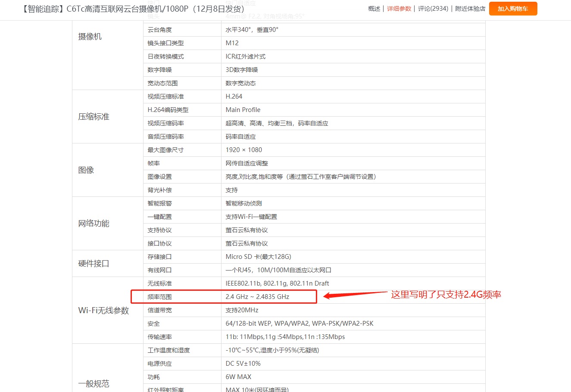Select the 图像 category cell
This screenshot has width=571, height=392.
point(87,170)
